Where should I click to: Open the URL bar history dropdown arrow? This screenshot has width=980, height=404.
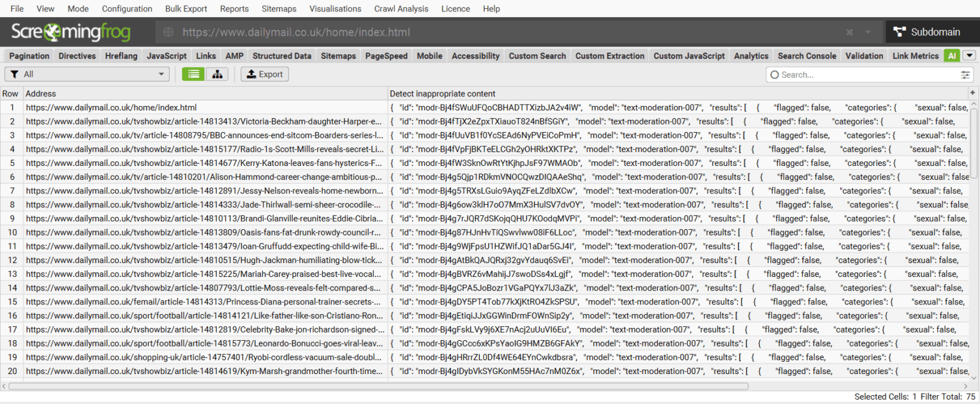click(x=868, y=33)
